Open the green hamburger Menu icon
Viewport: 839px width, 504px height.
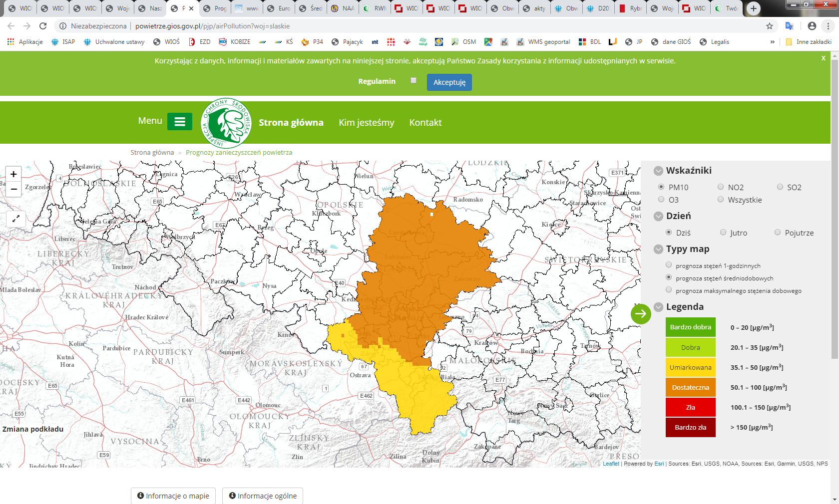(x=180, y=121)
